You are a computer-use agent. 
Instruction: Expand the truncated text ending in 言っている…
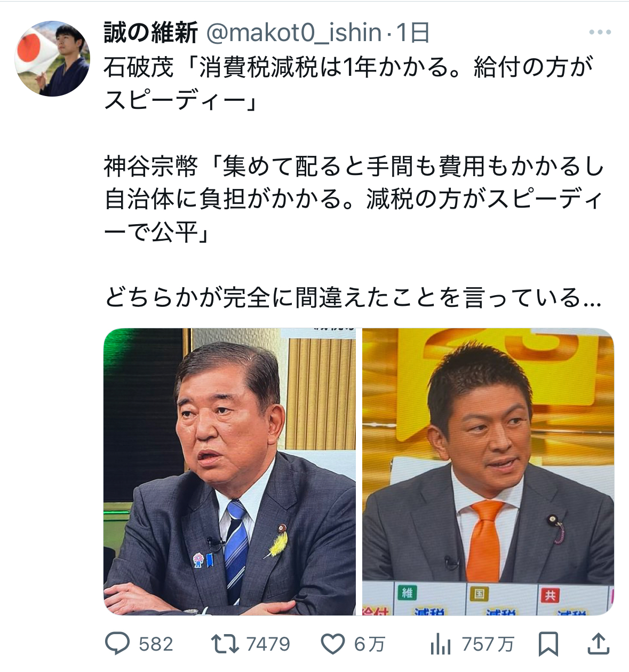(353, 298)
